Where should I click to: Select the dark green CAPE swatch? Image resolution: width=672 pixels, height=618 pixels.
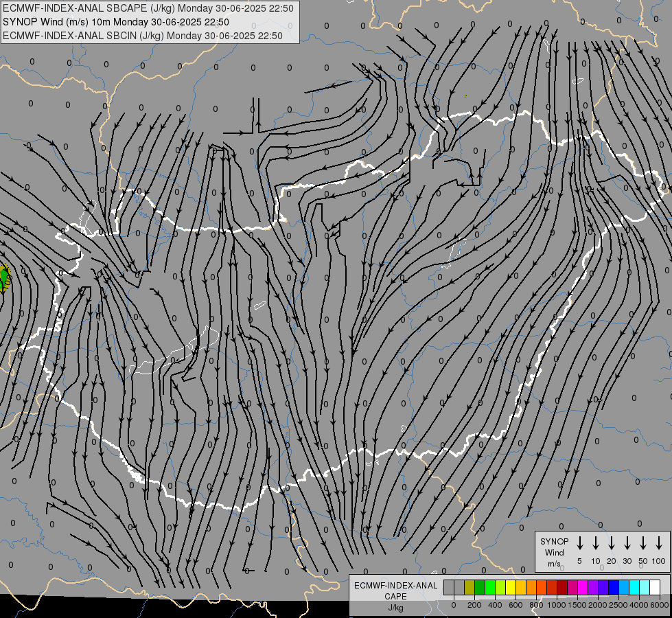click(480, 588)
